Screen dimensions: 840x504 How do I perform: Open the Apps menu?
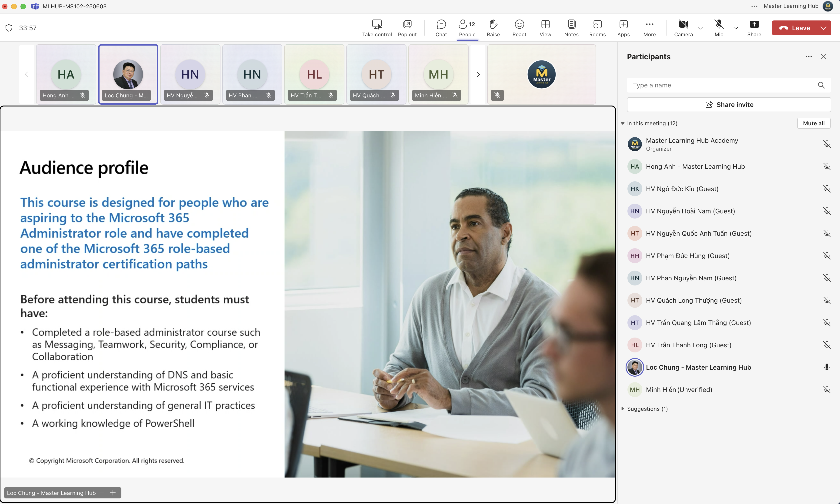point(623,28)
